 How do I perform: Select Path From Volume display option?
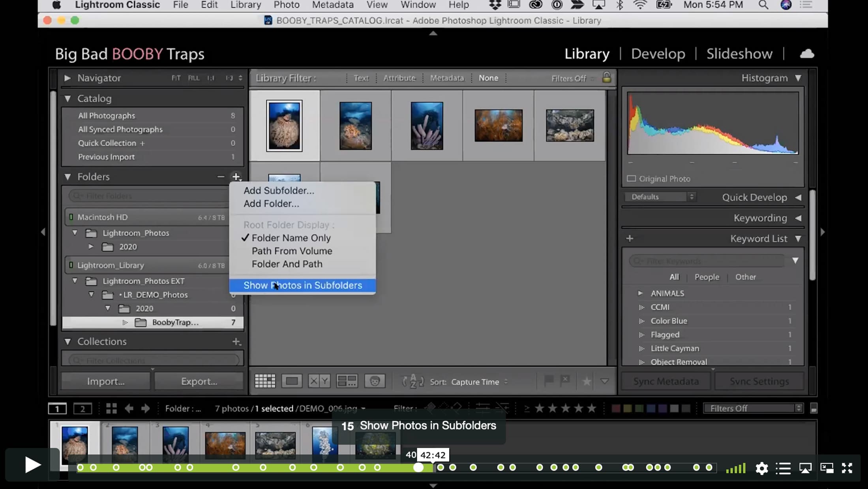pyautogui.click(x=292, y=251)
